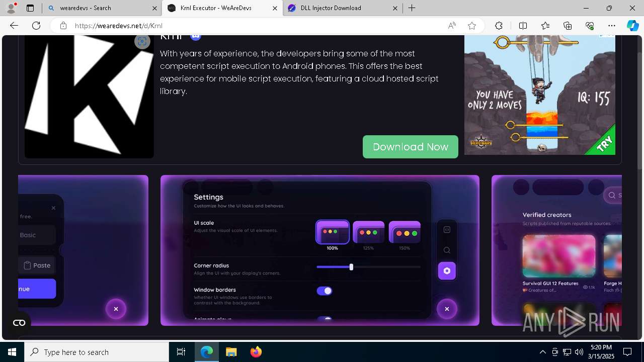Open the volume control in system tray
Image resolution: width=644 pixels, height=362 pixels.
[579, 352]
